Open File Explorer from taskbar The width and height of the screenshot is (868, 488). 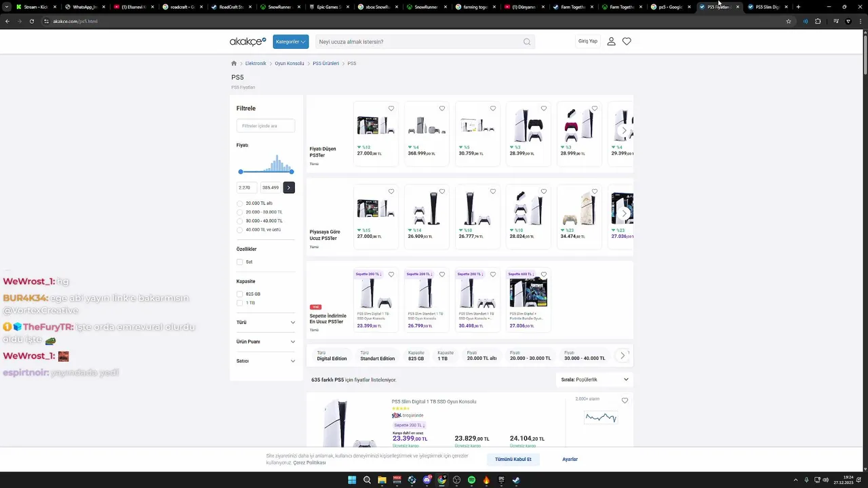382,480
